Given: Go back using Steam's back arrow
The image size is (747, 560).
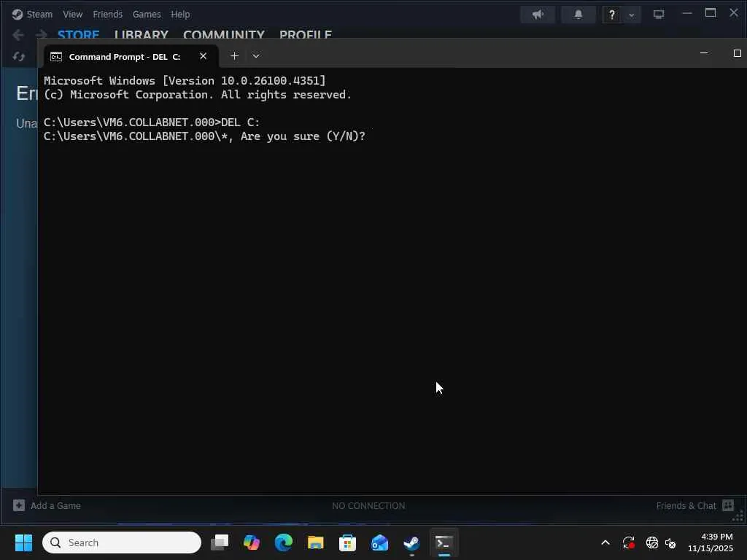Looking at the screenshot, I should pyautogui.click(x=18, y=35).
